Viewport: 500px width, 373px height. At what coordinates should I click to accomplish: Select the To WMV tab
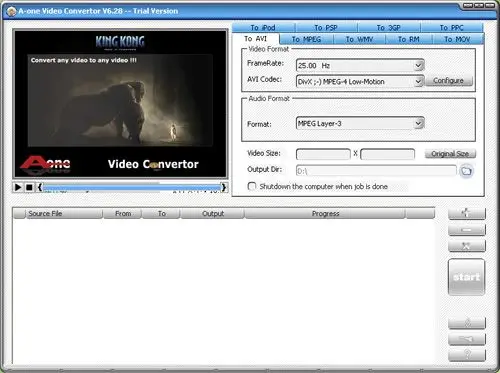click(359, 39)
